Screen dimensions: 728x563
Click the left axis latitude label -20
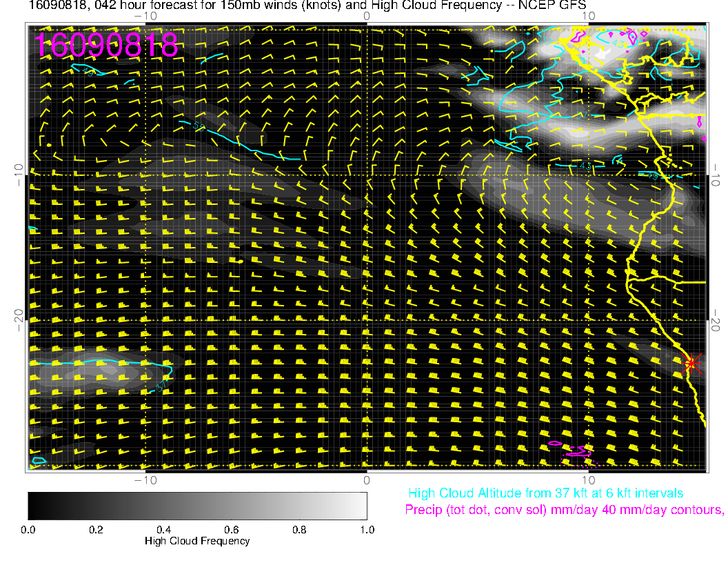click(19, 321)
